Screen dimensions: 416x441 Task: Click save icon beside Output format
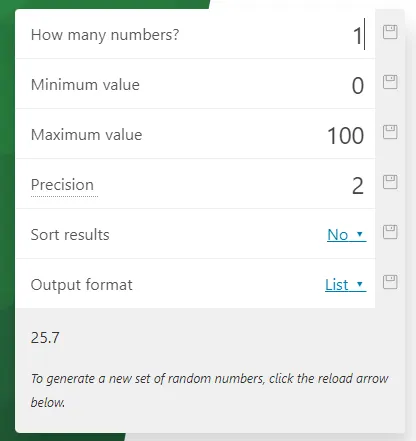click(390, 282)
